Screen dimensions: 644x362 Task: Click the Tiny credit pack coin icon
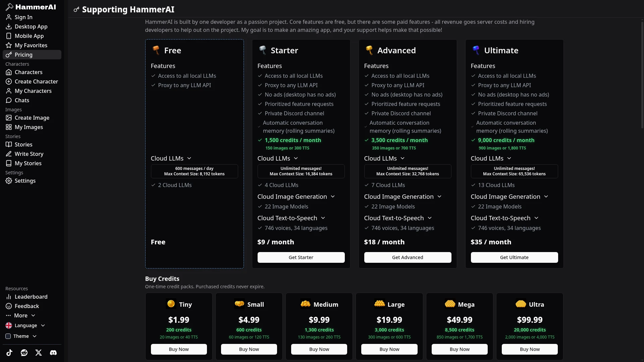point(171,304)
